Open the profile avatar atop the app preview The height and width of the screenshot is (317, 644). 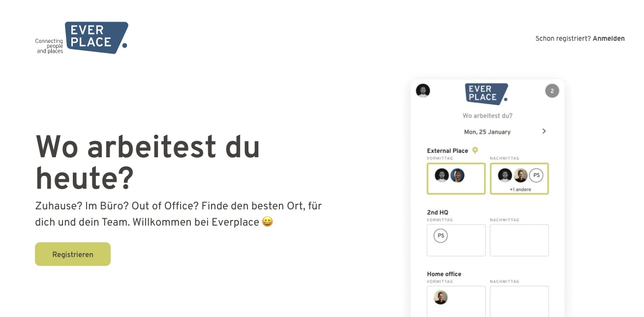coord(423,90)
